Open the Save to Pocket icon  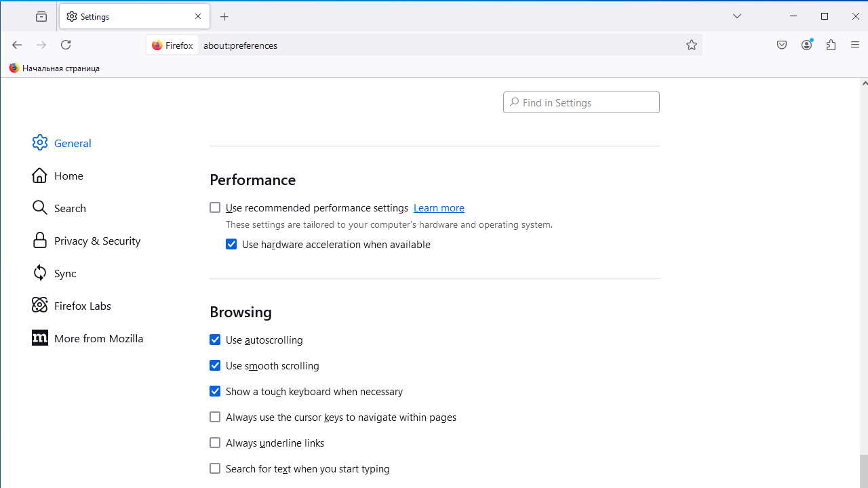(782, 45)
